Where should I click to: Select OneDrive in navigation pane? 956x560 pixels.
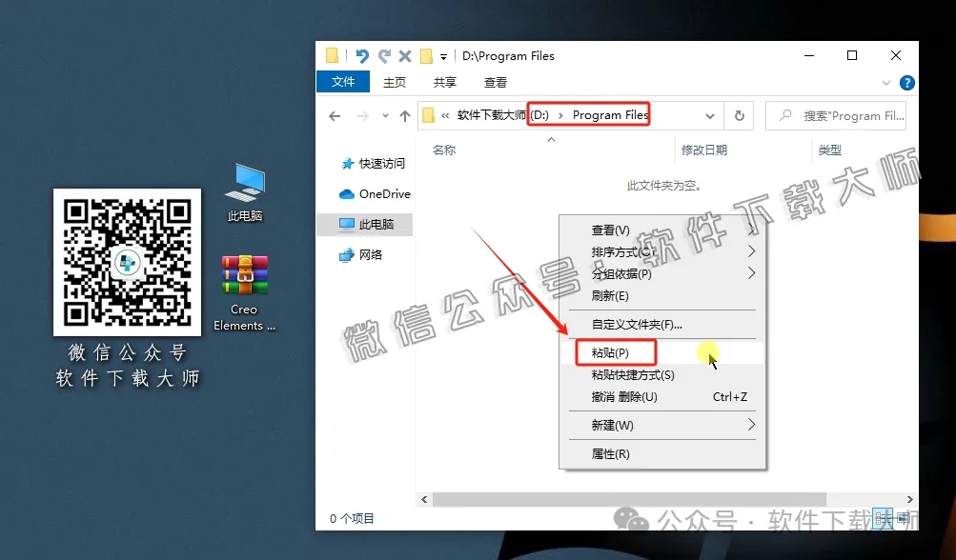(375, 193)
